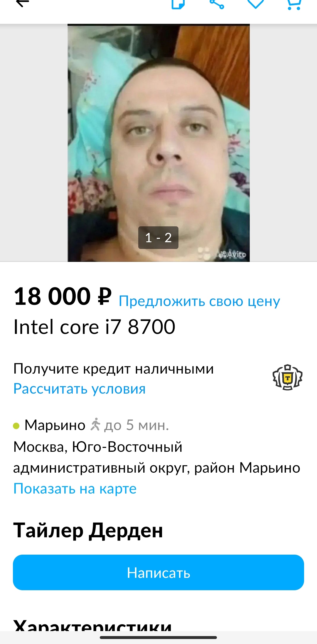Open the listing photo fullscreen

pos(158,143)
